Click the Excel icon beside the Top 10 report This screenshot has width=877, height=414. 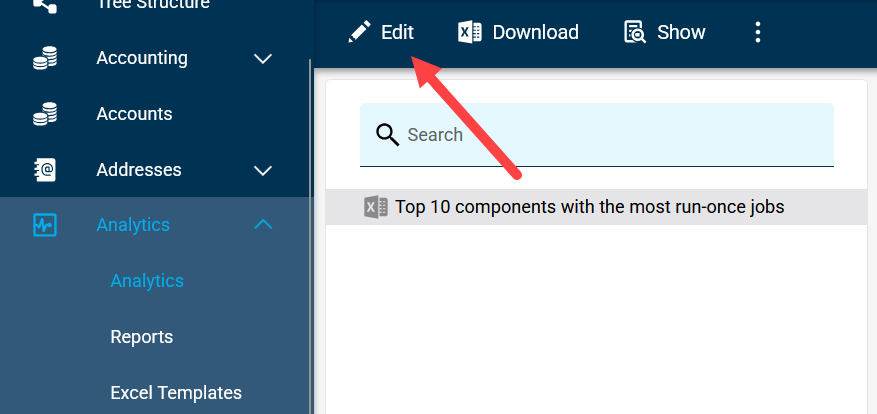pos(376,207)
